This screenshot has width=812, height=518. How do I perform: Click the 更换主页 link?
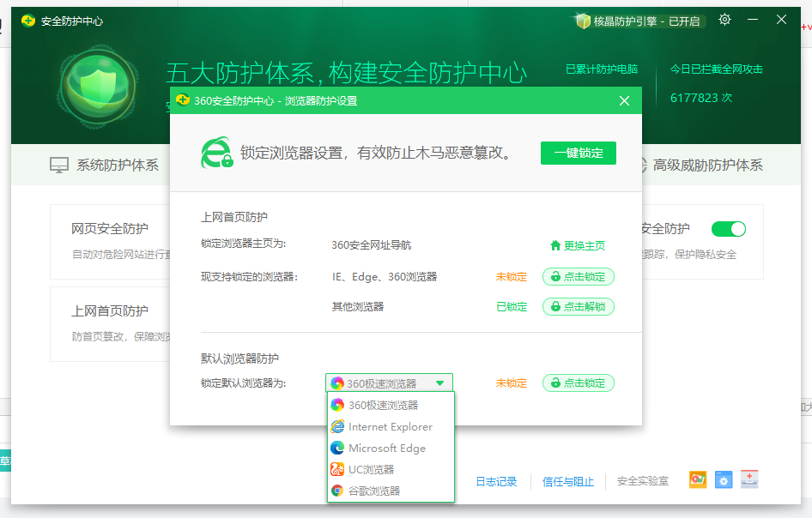[x=577, y=245]
